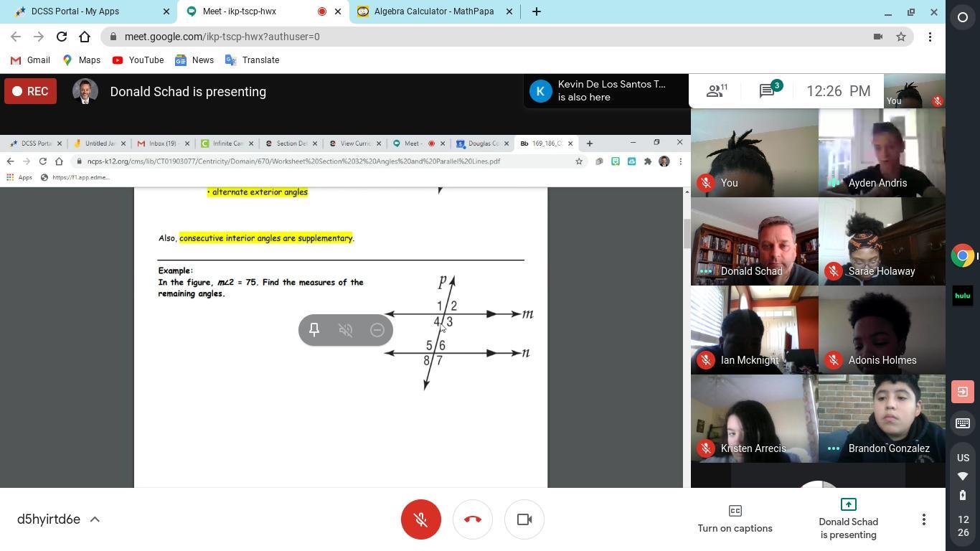Open the status tray via the Wi-Fi icon
This screenshot has height=551, width=980.
(963, 476)
